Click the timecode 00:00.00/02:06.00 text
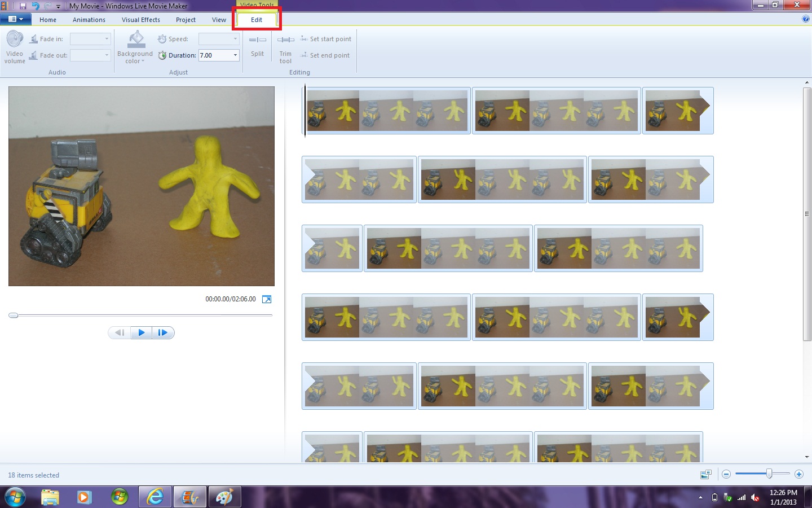 point(231,299)
